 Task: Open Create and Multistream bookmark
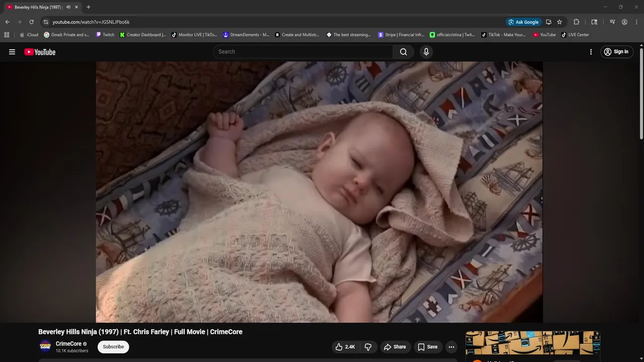pyautogui.click(x=297, y=35)
